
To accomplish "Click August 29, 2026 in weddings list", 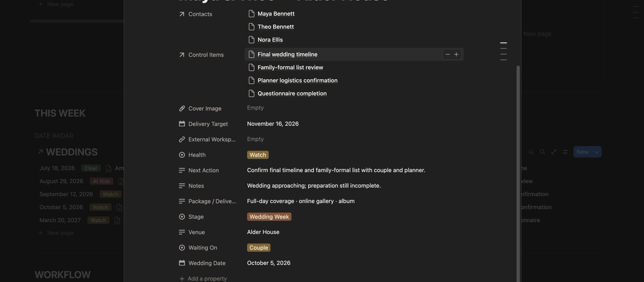I will 61,181.
